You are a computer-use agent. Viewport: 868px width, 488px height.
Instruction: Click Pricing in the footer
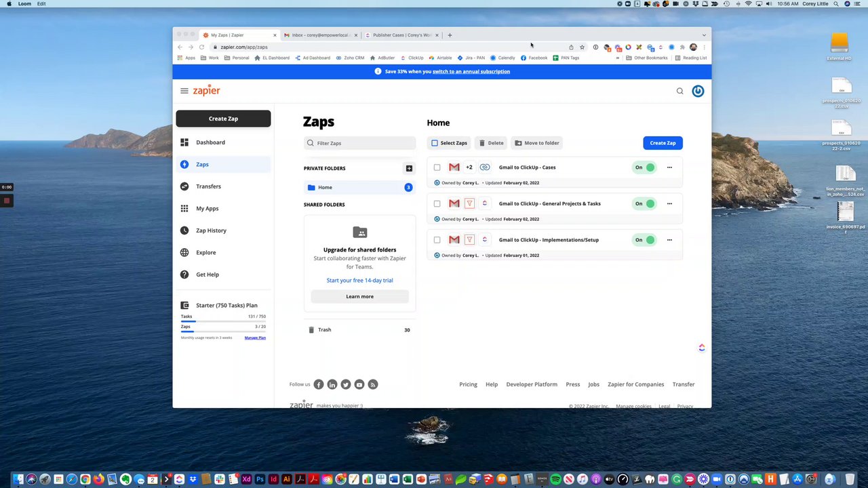468,384
